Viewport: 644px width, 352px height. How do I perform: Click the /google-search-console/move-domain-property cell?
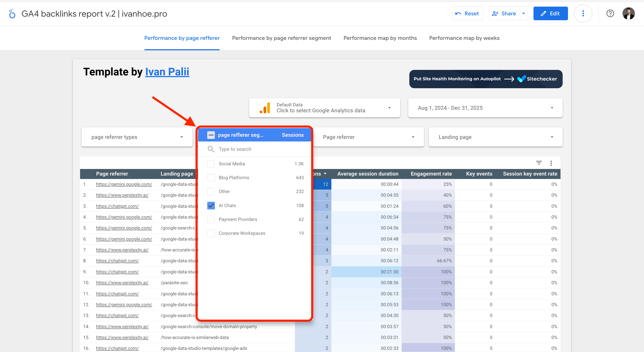point(209,326)
